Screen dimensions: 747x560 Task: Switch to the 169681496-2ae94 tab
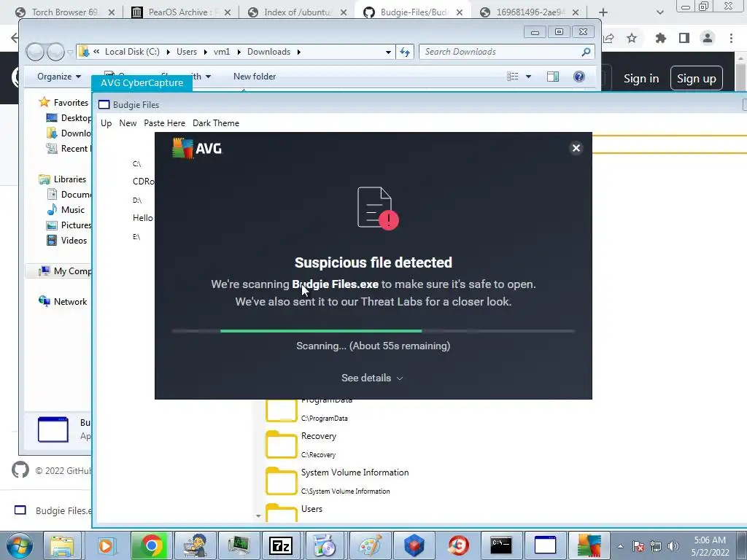coord(529,12)
